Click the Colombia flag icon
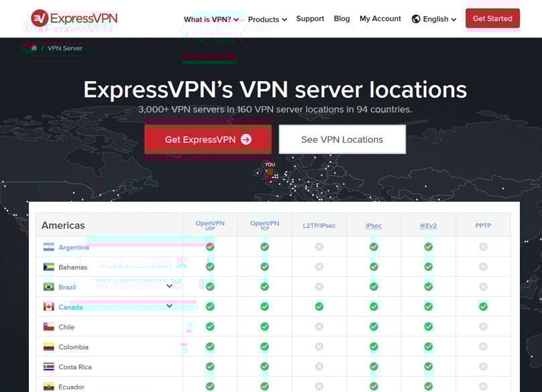The image size is (542, 392). (x=49, y=346)
